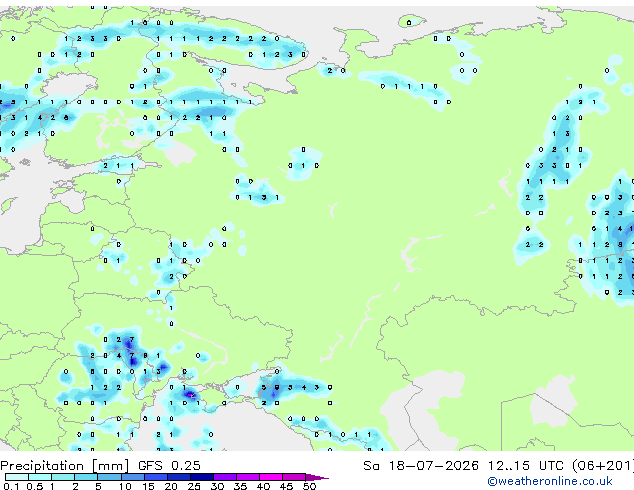Click the '40' legend scale label
Screen dimensions: 634x490
tap(263, 486)
